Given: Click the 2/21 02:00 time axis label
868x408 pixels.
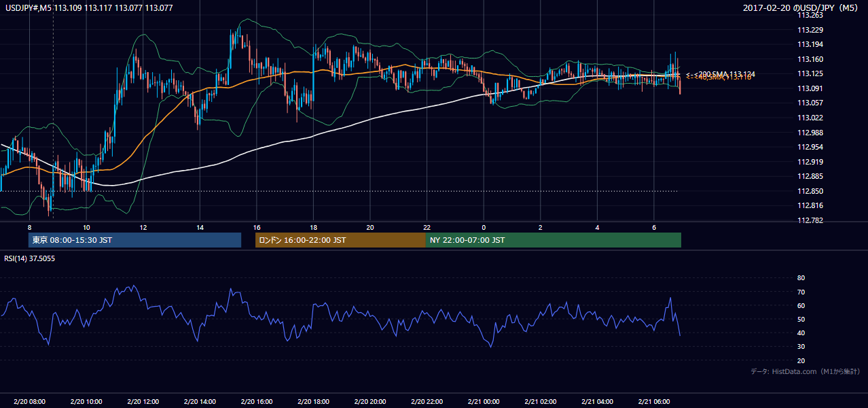Looking at the screenshot, I should (x=540, y=402).
